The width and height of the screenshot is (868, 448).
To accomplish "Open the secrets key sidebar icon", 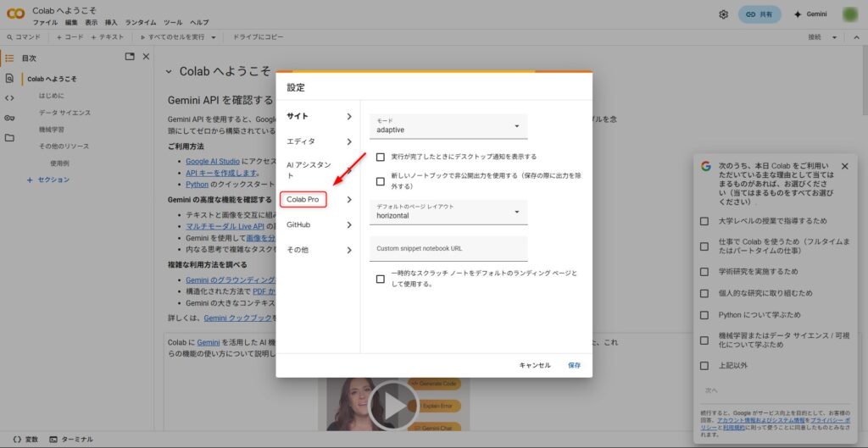I will (9, 118).
